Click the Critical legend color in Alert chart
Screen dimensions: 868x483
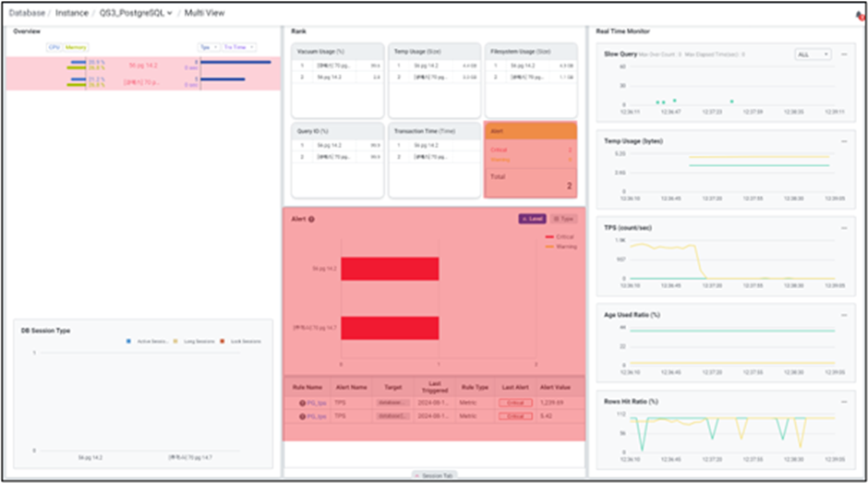click(x=549, y=237)
